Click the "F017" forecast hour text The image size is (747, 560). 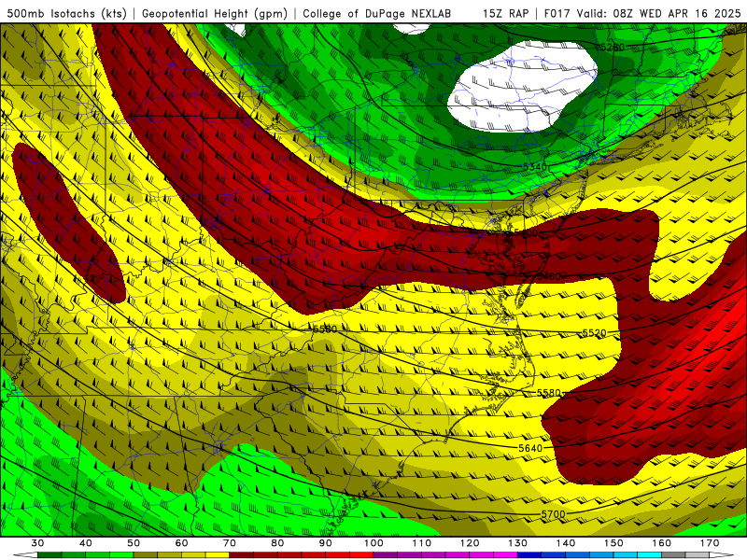557,14
